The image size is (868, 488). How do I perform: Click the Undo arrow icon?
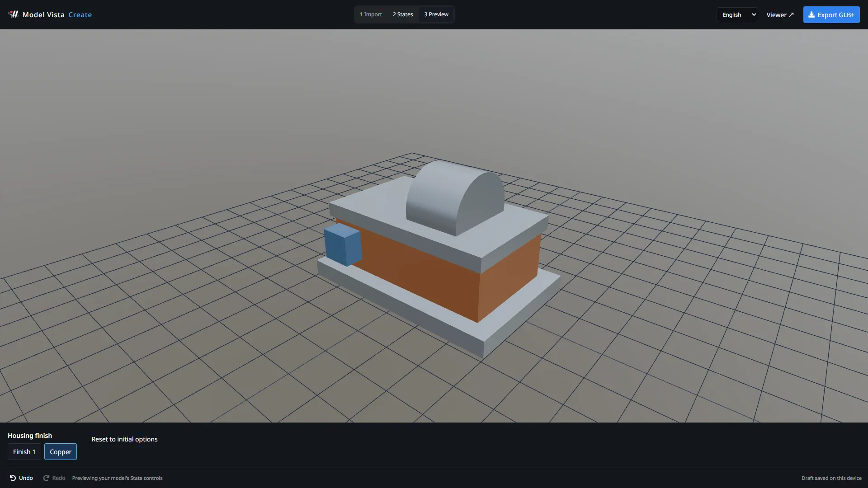tap(13, 478)
